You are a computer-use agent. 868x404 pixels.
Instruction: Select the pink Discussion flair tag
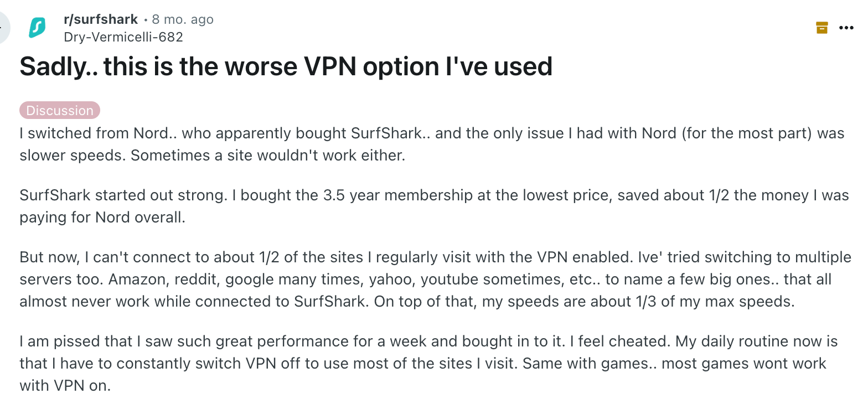pyautogui.click(x=60, y=110)
